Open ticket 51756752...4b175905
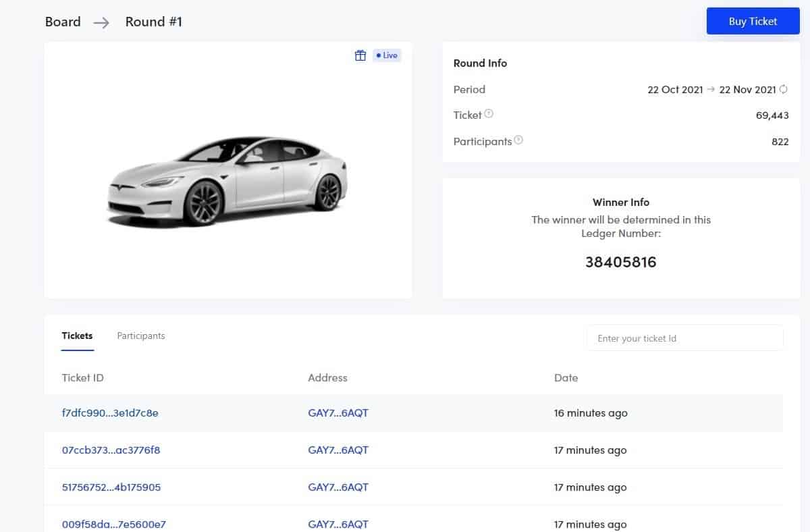Viewport: 810px width, 532px height. (x=111, y=487)
